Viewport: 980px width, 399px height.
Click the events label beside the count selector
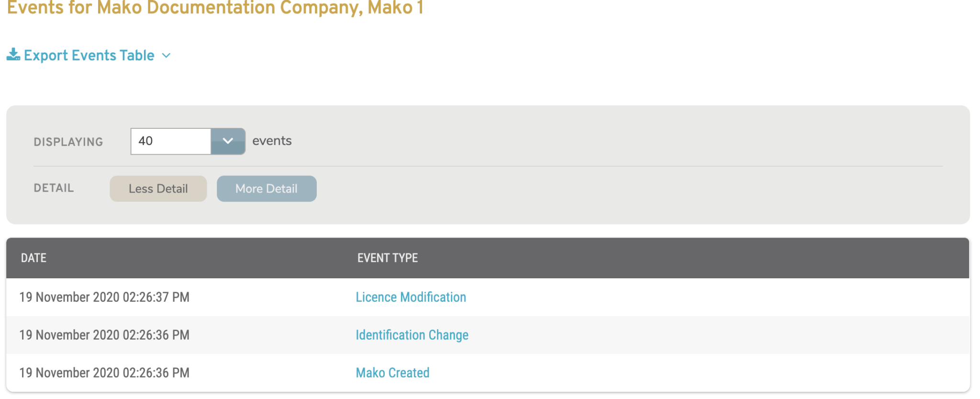click(x=273, y=140)
